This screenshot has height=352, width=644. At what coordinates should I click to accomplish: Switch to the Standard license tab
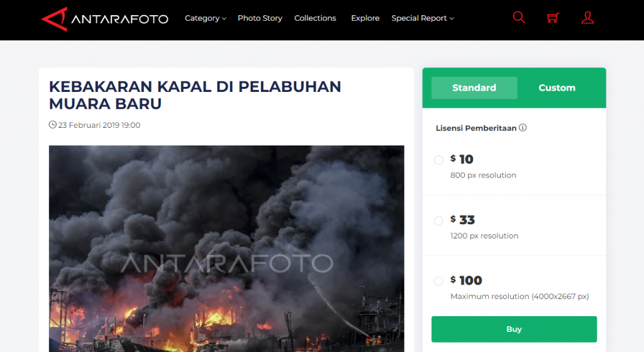474,88
